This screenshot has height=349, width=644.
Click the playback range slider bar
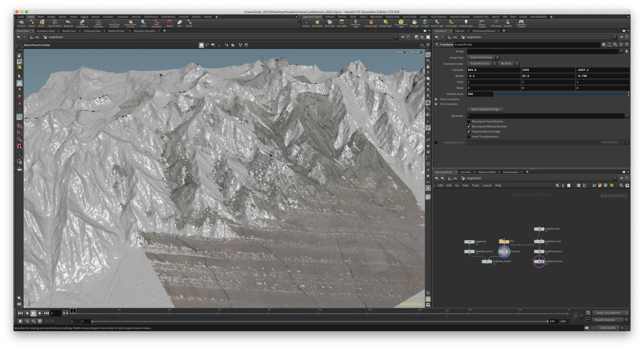point(319,321)
